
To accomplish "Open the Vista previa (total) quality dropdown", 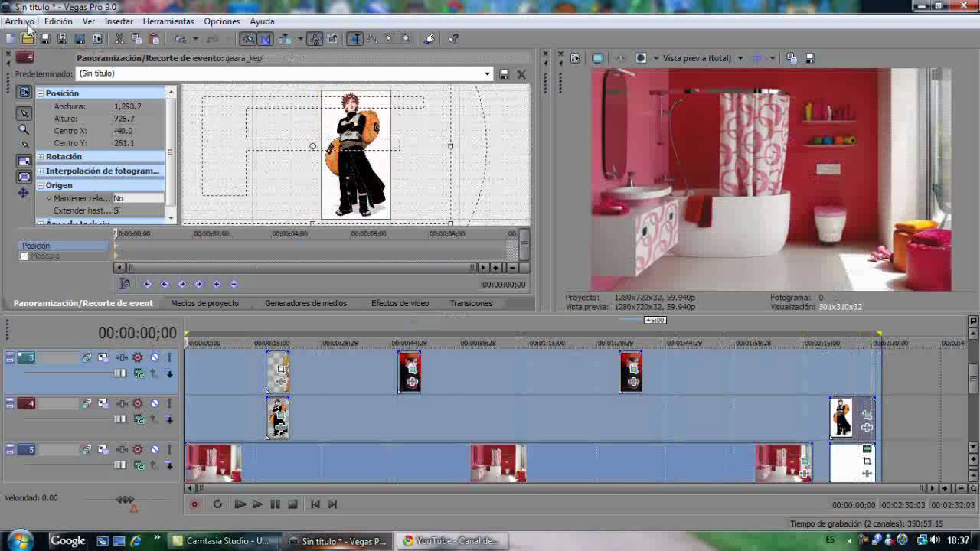I will click(x=740, y=58).
